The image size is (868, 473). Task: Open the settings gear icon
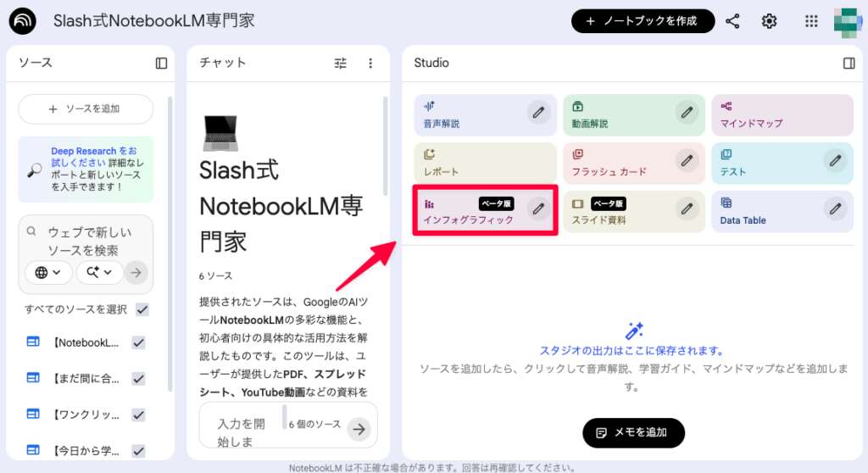[x=769, y=21]
